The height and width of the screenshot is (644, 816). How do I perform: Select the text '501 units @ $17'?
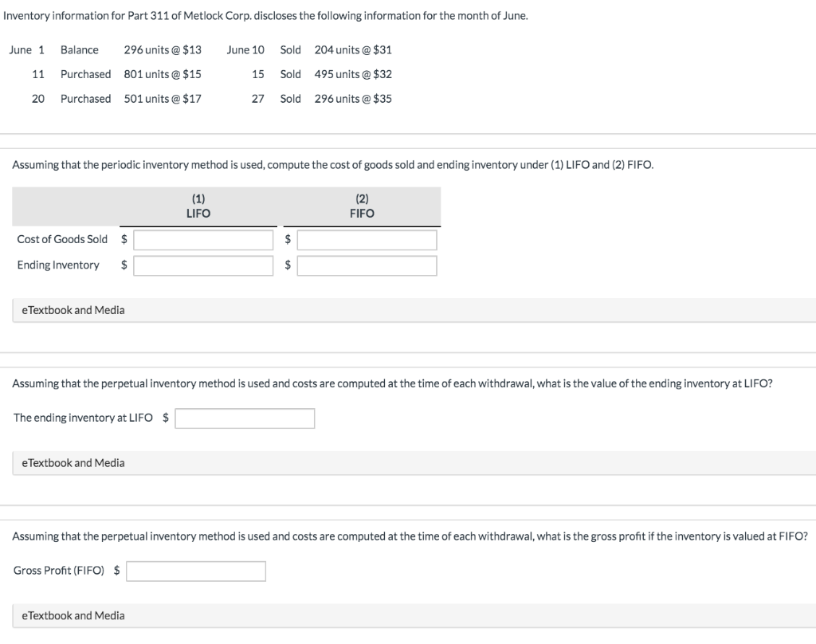[163, 99]
